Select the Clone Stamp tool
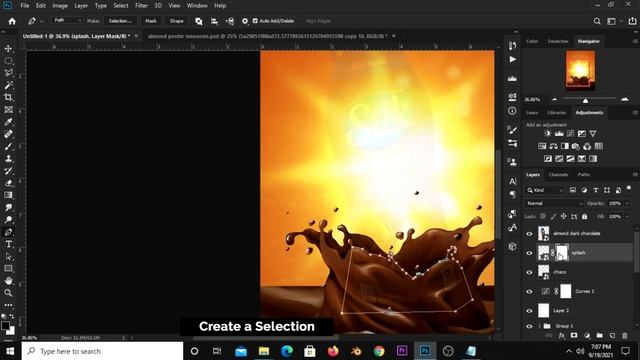The width and height of the screenshot is (640, 360). pos(8,158)
